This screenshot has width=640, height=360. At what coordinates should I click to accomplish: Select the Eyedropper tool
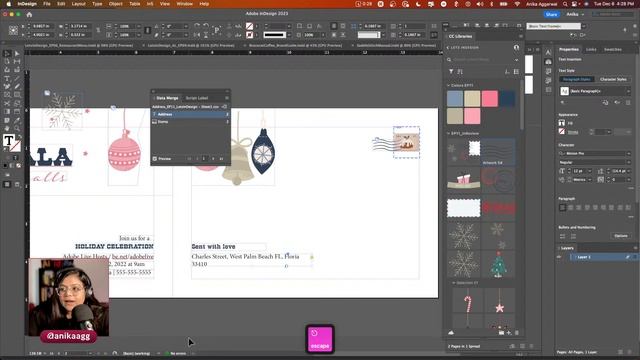[17, 120]
